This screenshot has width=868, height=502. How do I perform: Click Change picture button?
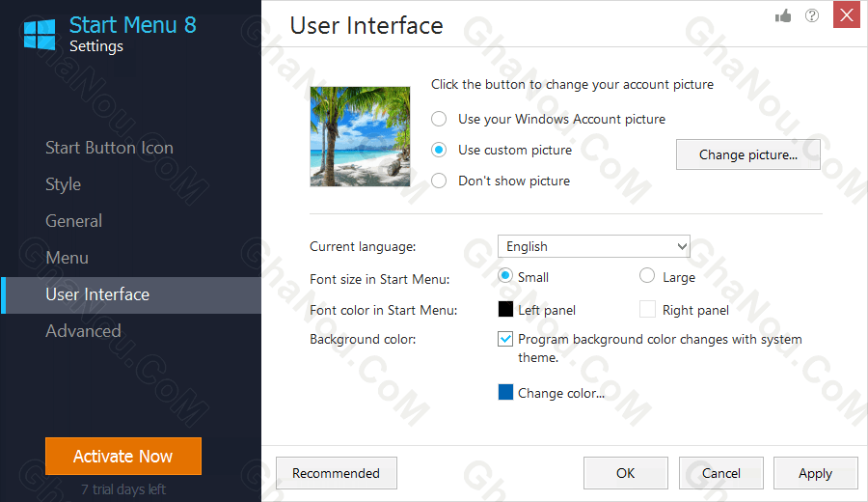(x=747, y=154)
